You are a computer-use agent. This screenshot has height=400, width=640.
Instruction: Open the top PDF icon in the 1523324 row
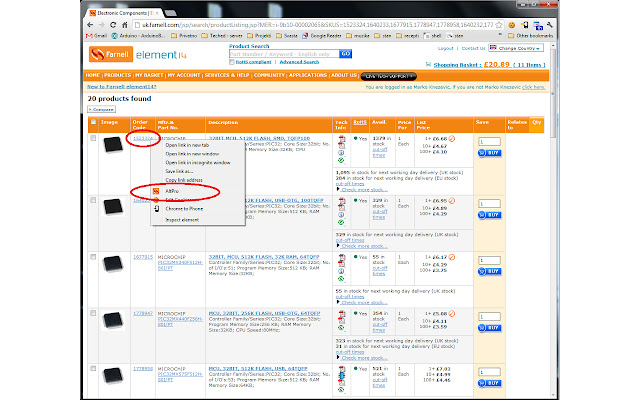pyautogui.click(x=342, y=139)
